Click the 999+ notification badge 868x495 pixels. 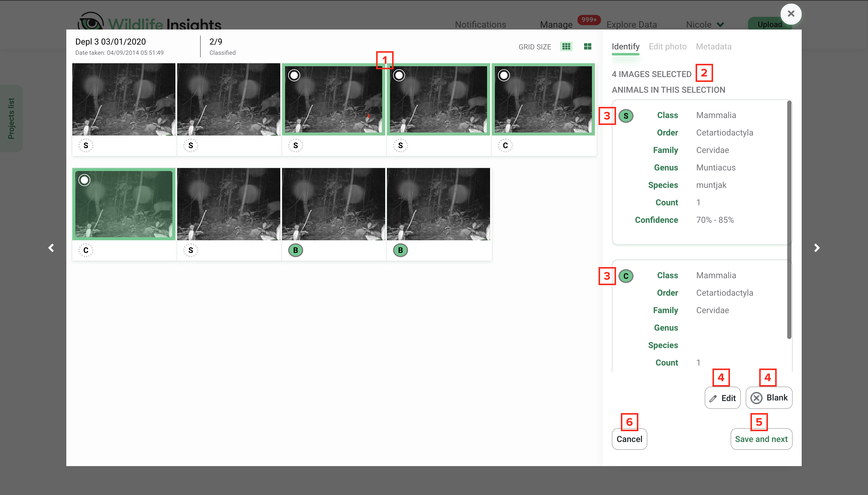pos(589,20)
